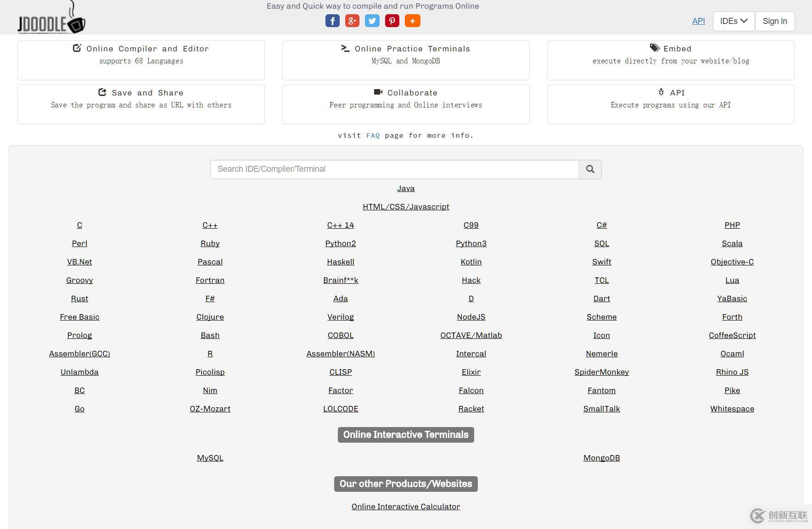The width and height of the screenshot is (812, 529).
Task: Select the SmallTalk language link
Action: tap(602, 409)
